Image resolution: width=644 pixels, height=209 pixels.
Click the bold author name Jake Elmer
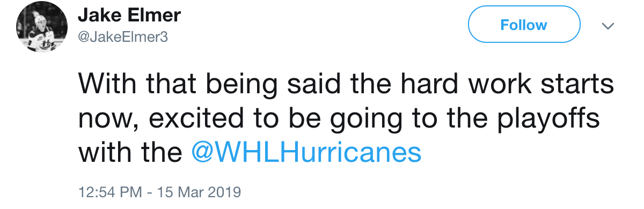[x=129, y=16]
